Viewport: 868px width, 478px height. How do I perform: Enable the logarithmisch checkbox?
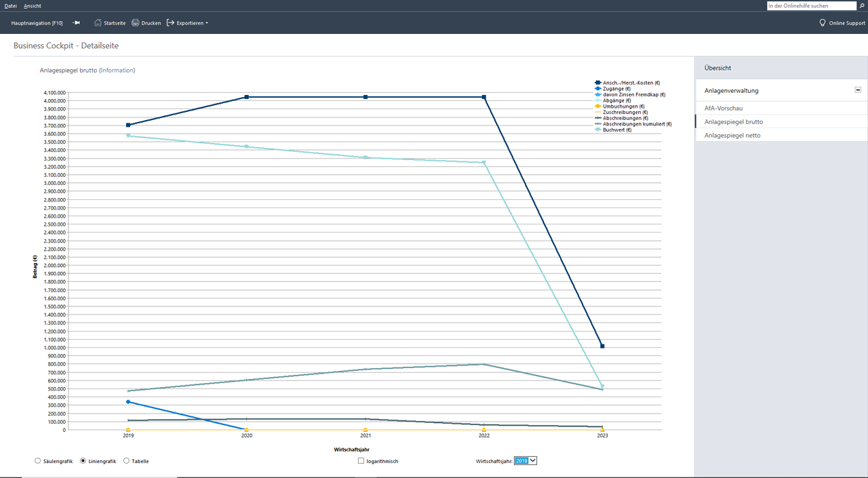pos(361,461)
